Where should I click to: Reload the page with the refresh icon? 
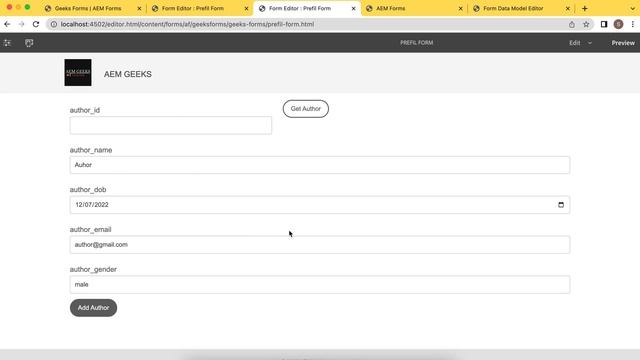[36, 24]
